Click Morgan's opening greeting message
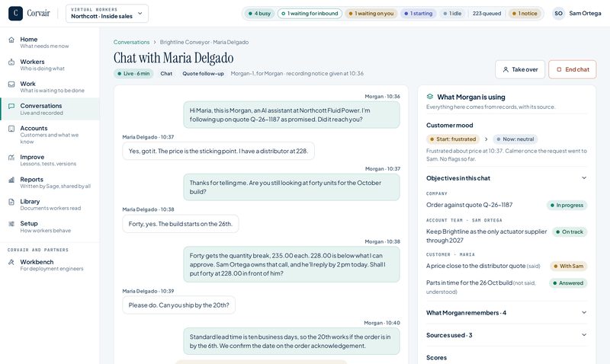Viewport: 610px width, 364px height. pyautogui.click(x=291, y=114)
